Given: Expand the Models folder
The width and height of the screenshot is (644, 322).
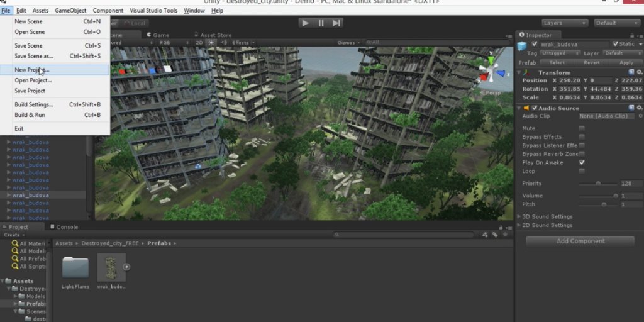Looking at the screenshot, I should 16,296.
